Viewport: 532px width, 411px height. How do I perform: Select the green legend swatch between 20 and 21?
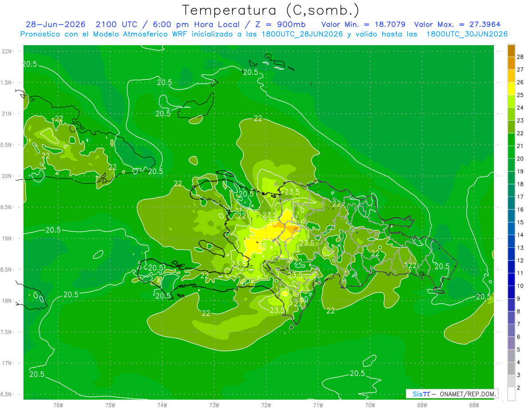(511, 152)
